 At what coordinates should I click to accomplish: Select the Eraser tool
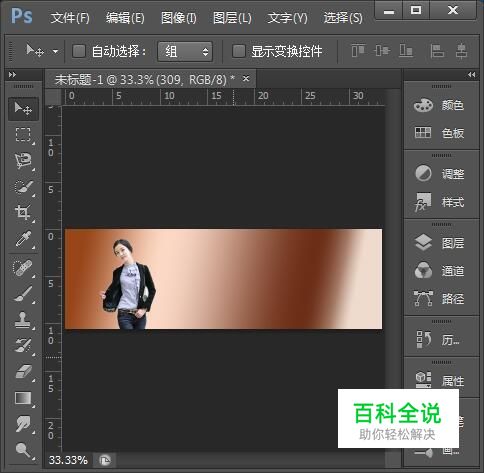[x=23, y=372]
